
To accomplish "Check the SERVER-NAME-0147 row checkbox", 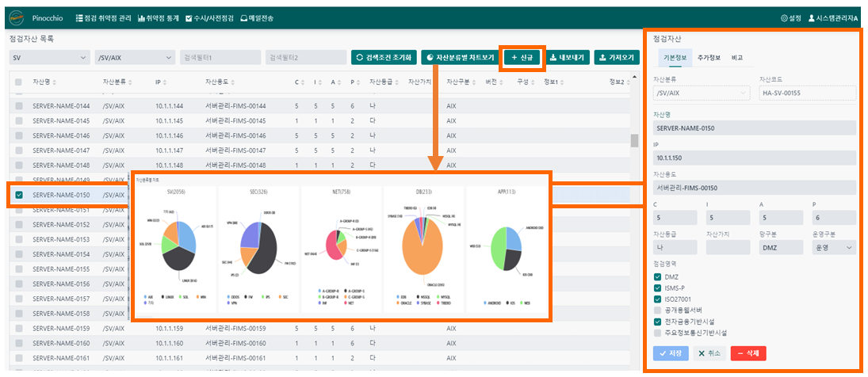I will (18, 150).
